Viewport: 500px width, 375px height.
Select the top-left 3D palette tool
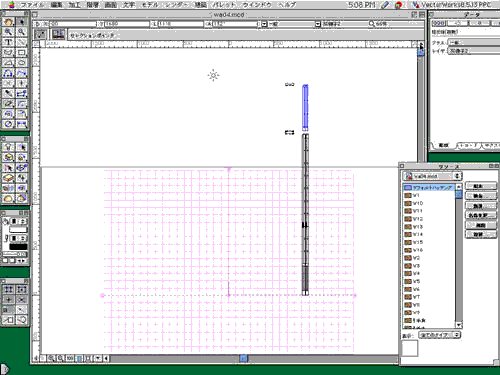coord(8,147)
